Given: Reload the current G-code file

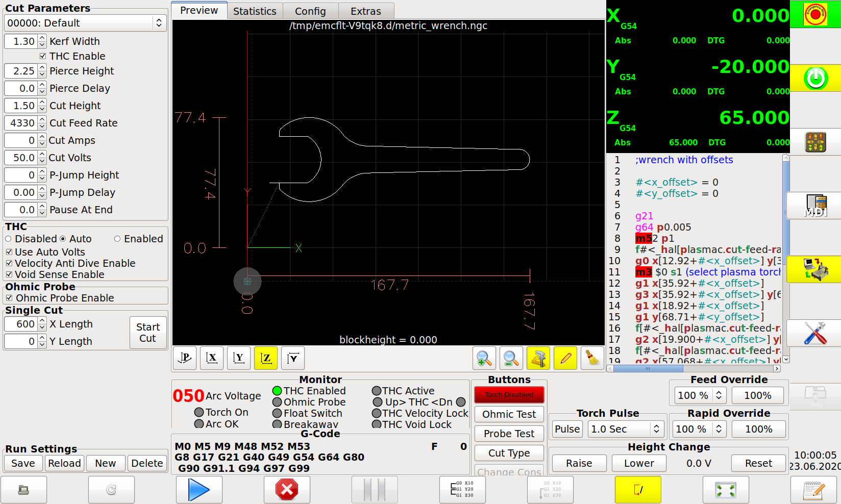Looking at the screenshot, I should [x=111, y=490].
